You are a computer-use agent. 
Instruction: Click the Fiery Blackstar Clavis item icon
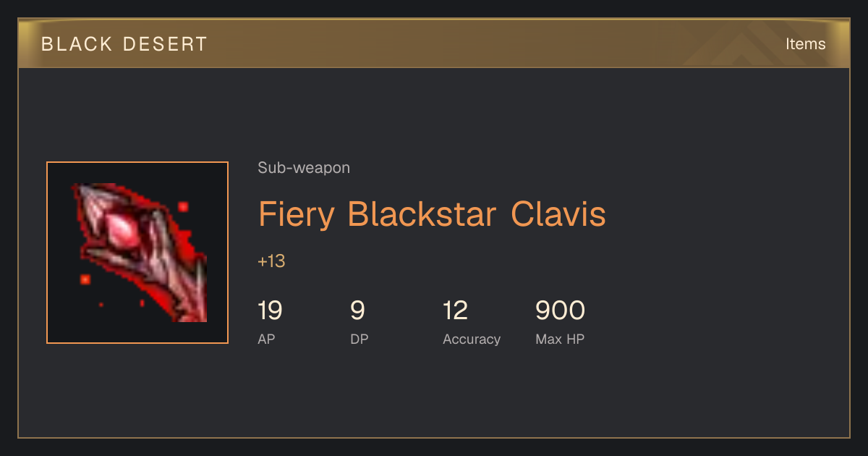(137, 253)
